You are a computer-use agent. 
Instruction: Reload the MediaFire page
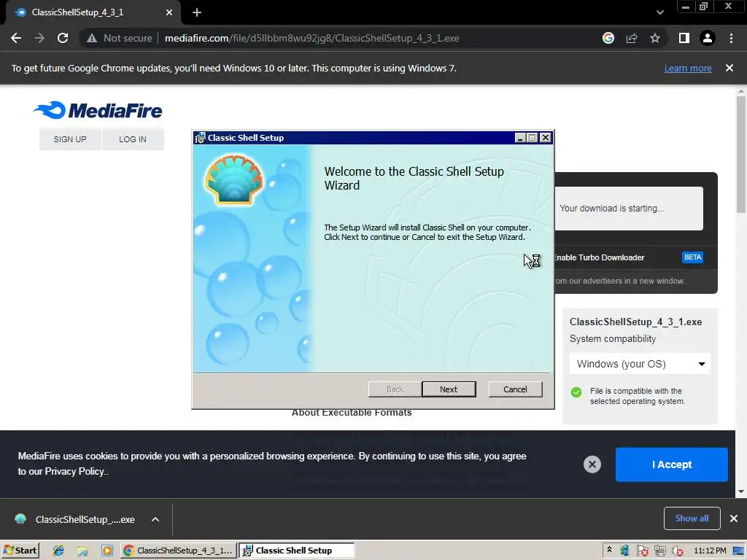(63, 38)
